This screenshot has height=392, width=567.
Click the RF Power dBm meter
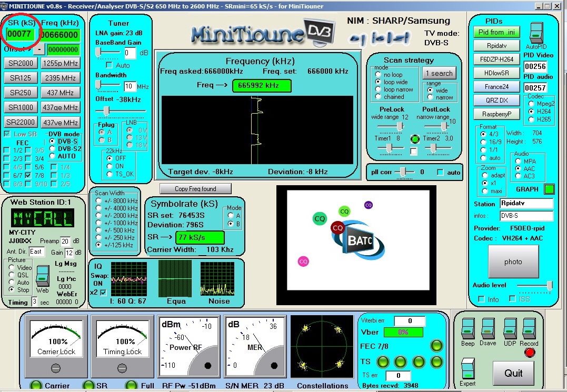tap(188, 346)
